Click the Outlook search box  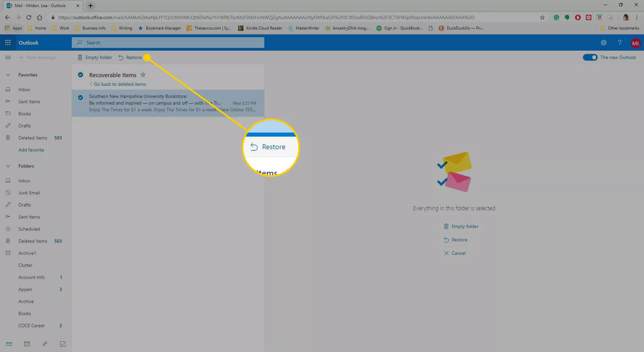(x=168, y=43)
